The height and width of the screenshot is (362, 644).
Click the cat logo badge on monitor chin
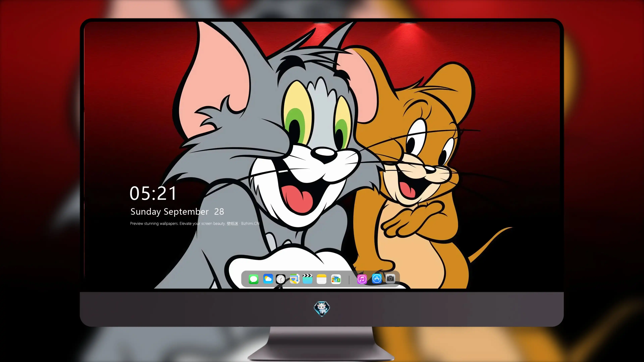coord(322,309)
